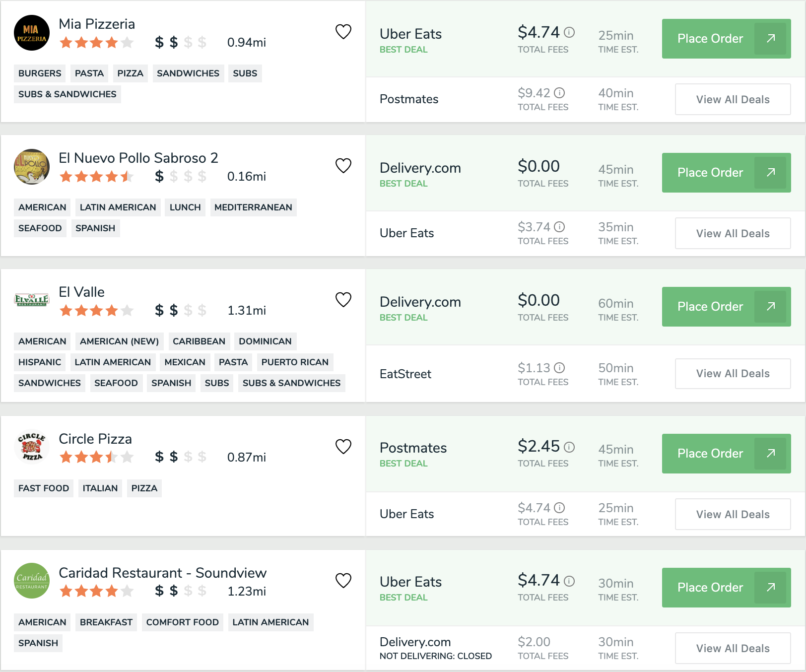Screen dimensions: 806x672
Task: Select the PIZZA tag on Mia Pizzeria
Action: click(x=130, y=73)
